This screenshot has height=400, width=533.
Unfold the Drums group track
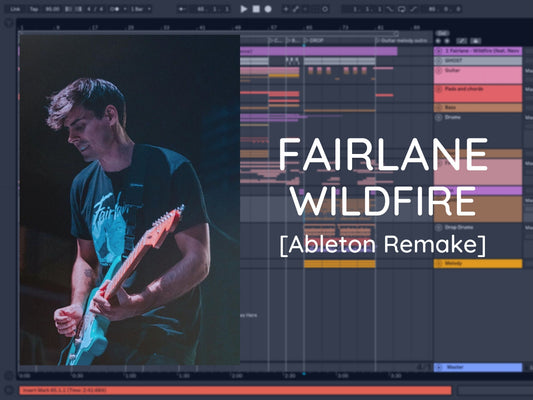click(x=439, y=117)
